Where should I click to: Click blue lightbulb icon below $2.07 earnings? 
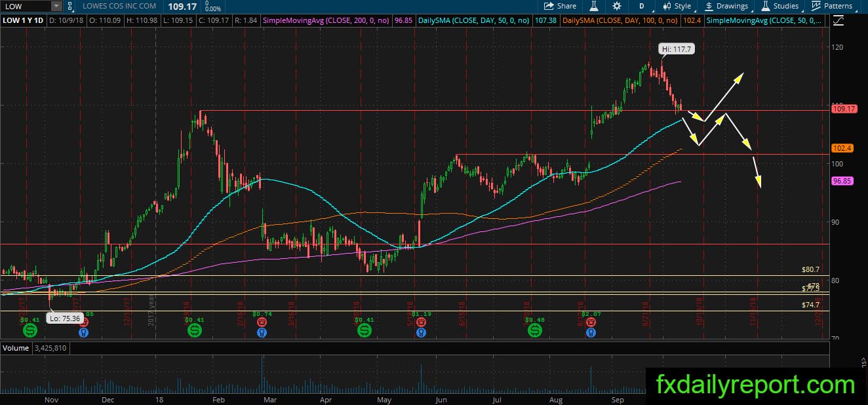pos(591,332)
